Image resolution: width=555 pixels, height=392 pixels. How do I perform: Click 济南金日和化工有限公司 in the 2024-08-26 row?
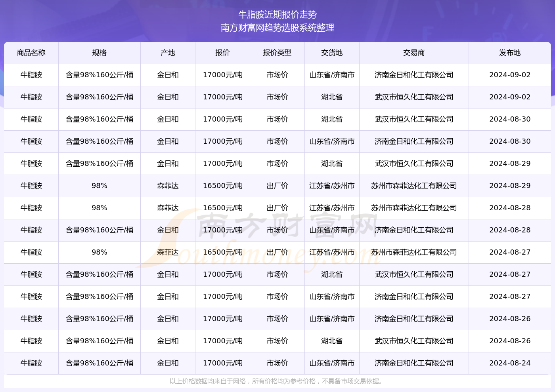pyautogui.click(x=414, y=319)
